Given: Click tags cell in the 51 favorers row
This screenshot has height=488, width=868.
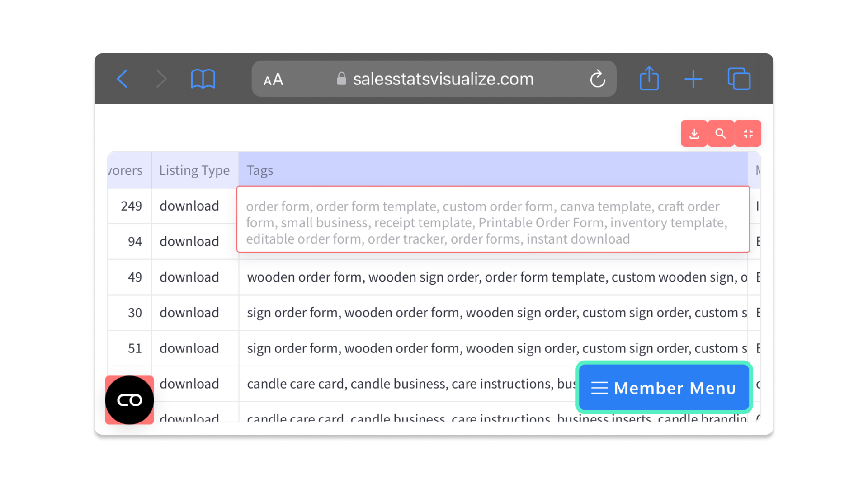Looking at the screenshot, I should tap(493, 348).
